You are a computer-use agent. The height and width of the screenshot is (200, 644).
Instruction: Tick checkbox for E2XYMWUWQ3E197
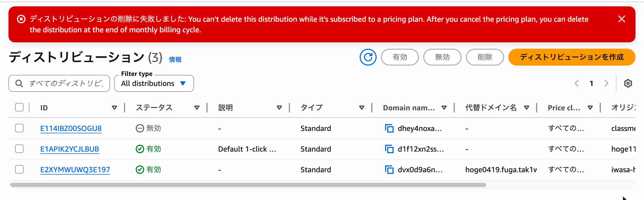point(19,169)
